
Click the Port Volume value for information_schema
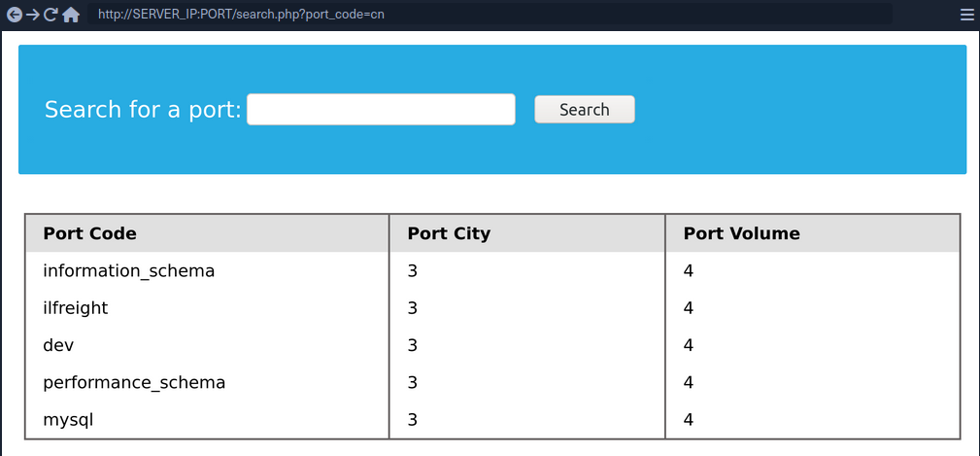tap(689, 271)
